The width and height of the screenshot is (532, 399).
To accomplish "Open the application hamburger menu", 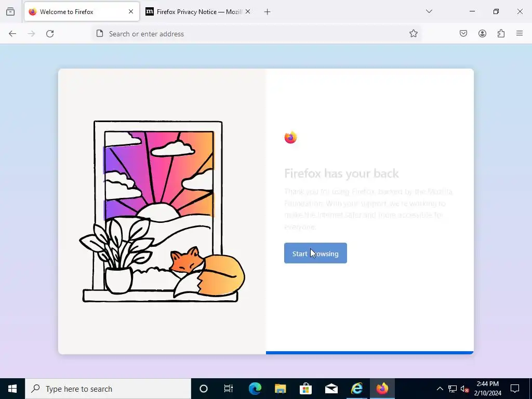I will (x=520, y=33).
